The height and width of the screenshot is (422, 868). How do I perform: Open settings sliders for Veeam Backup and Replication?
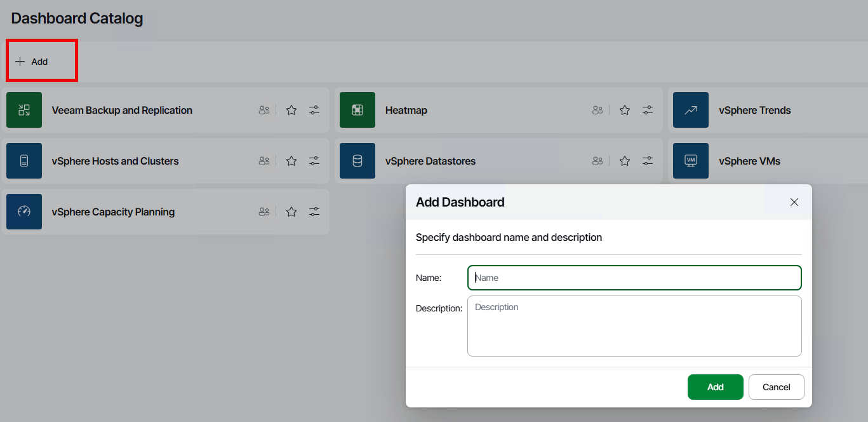314,110
